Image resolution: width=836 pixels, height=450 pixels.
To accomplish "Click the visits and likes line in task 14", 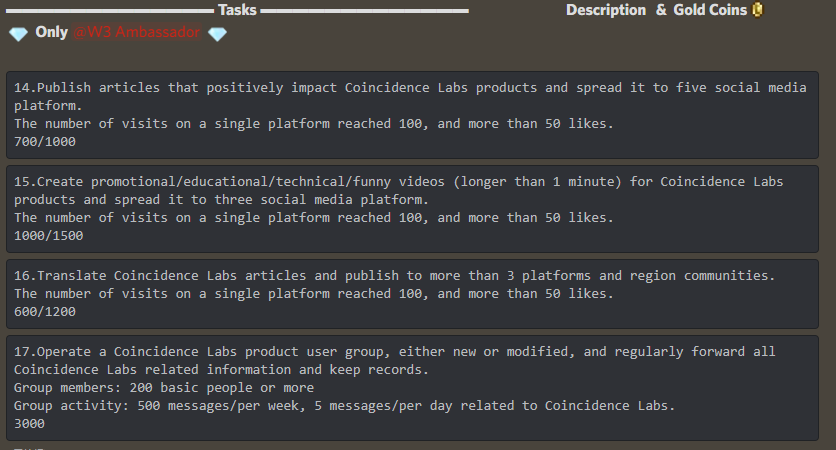I will tap(314, 124).
